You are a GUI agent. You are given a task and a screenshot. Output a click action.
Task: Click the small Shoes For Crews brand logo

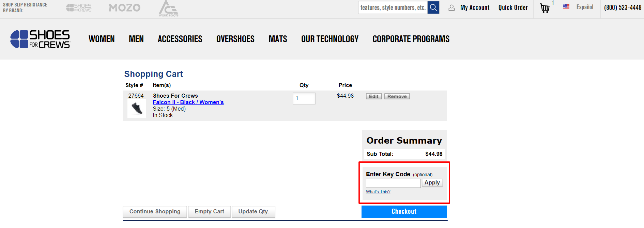(x=79, y=8)
